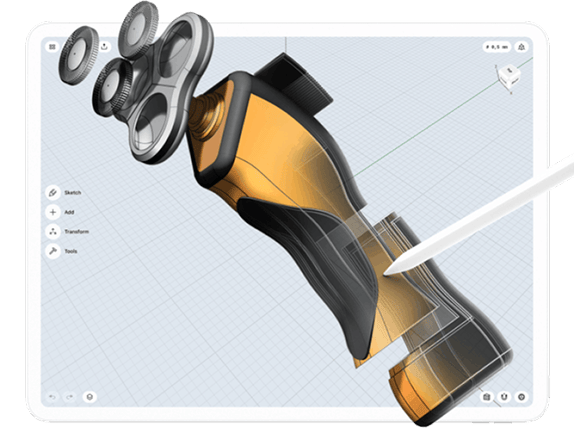Click the Transform label
This screenshot has width=574, height=428.
tap(77, 232)
